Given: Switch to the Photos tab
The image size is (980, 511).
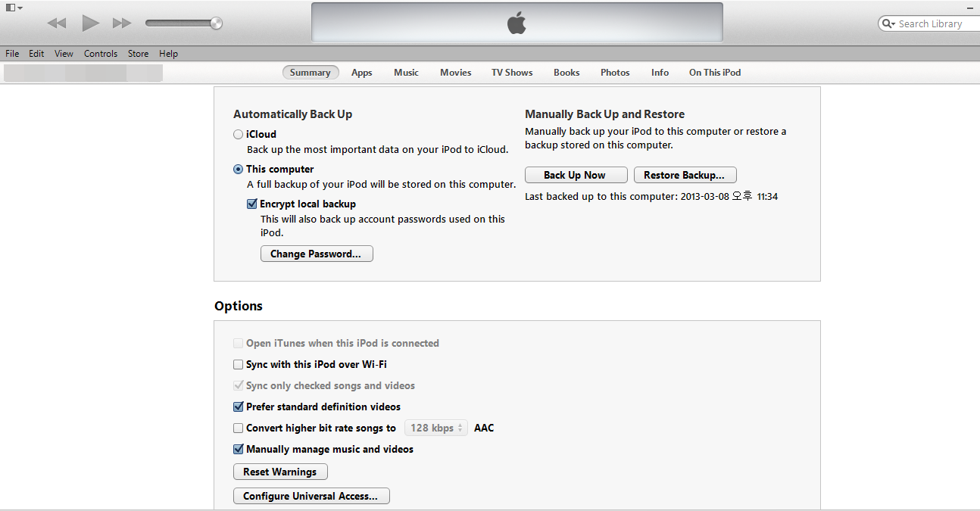Looking at the screenshot, I should point(615,73).
